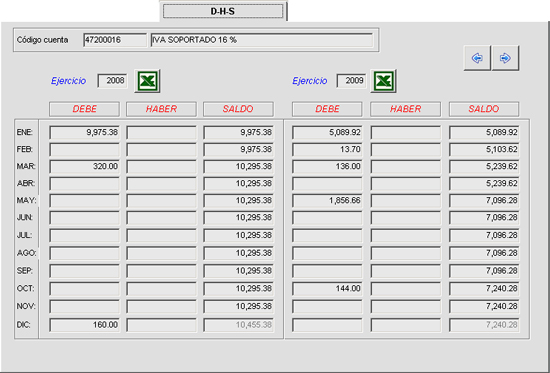Click the 2009 SALDO column header
The height and width of the screenshot is (373, 550).
[x=484, y=109]
